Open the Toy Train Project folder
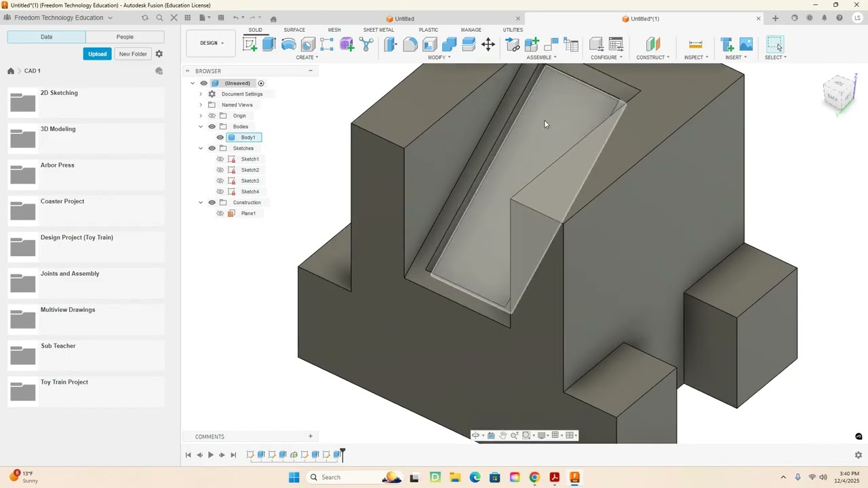 (x=86, y=391)
